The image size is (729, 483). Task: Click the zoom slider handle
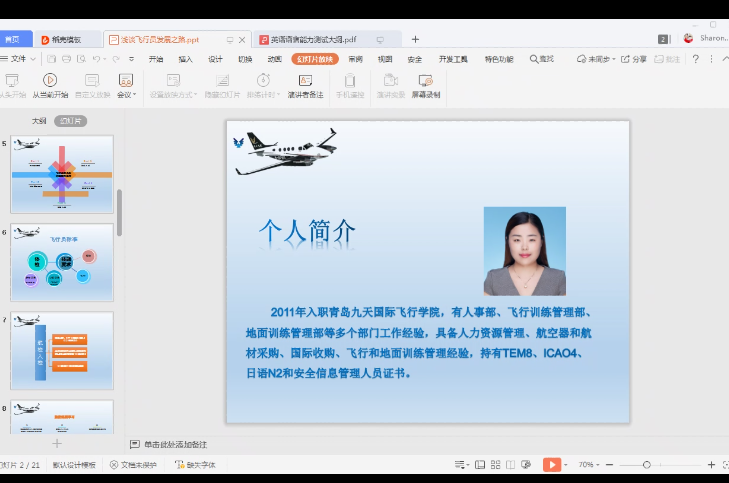click(647, 465)
